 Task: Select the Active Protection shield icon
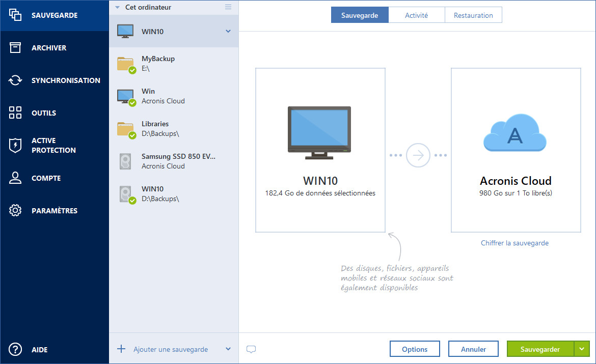point(15,146)
